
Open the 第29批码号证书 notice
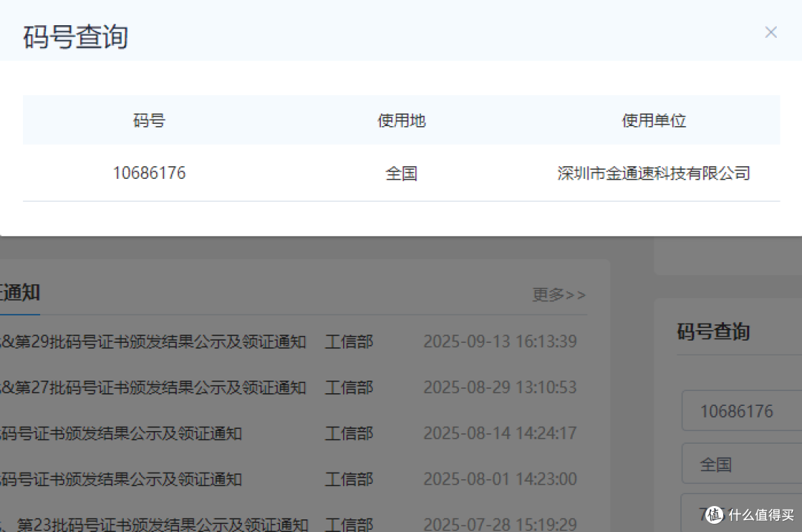click(x=153, y=341)
